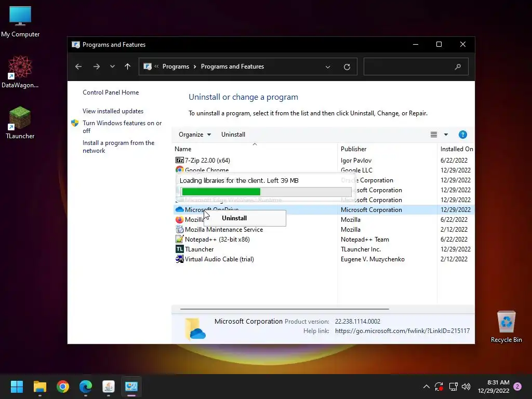Open View installed updates link

point(113,111)
